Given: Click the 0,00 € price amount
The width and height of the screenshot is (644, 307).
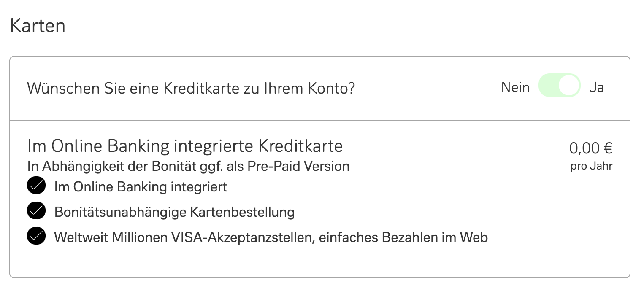Looking at the screenshot, I should pyautogui.click(x=591, y=148).
